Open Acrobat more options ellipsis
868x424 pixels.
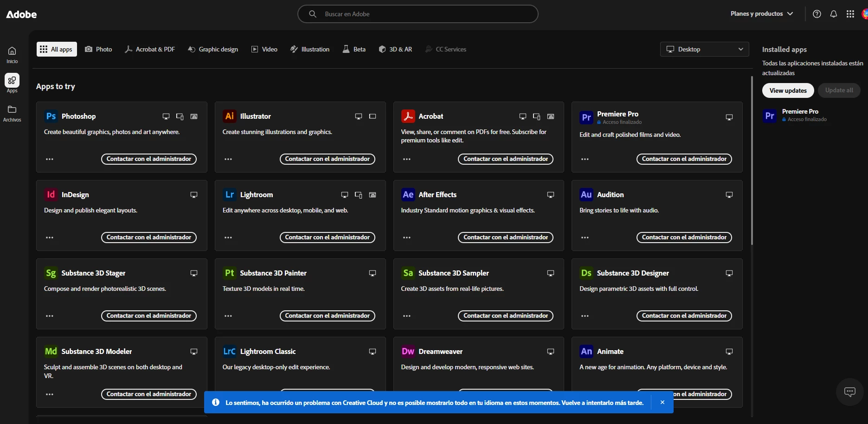[407, 159]
